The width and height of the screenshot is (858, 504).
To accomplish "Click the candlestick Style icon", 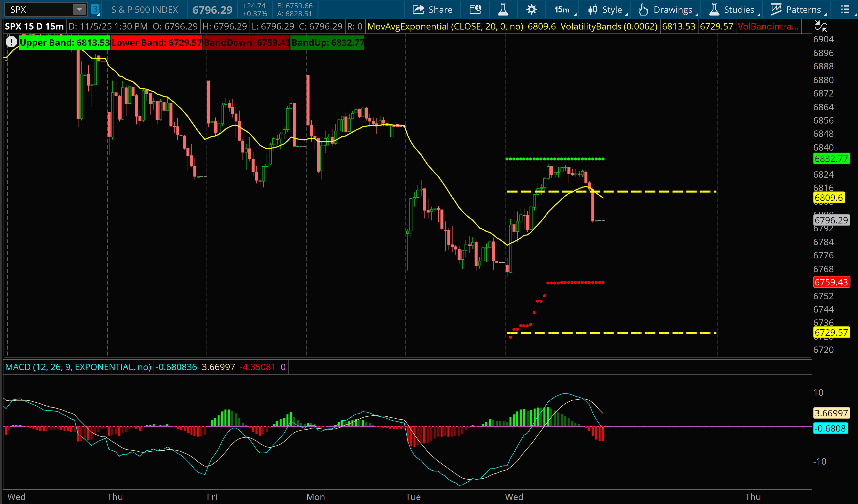I will pyautogui.click(x=593, y=10).
